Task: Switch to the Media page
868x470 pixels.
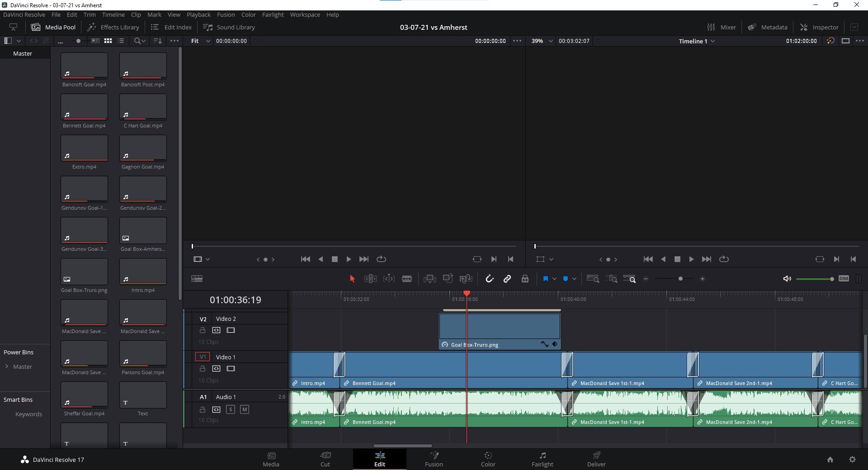Action: point(271,459)
